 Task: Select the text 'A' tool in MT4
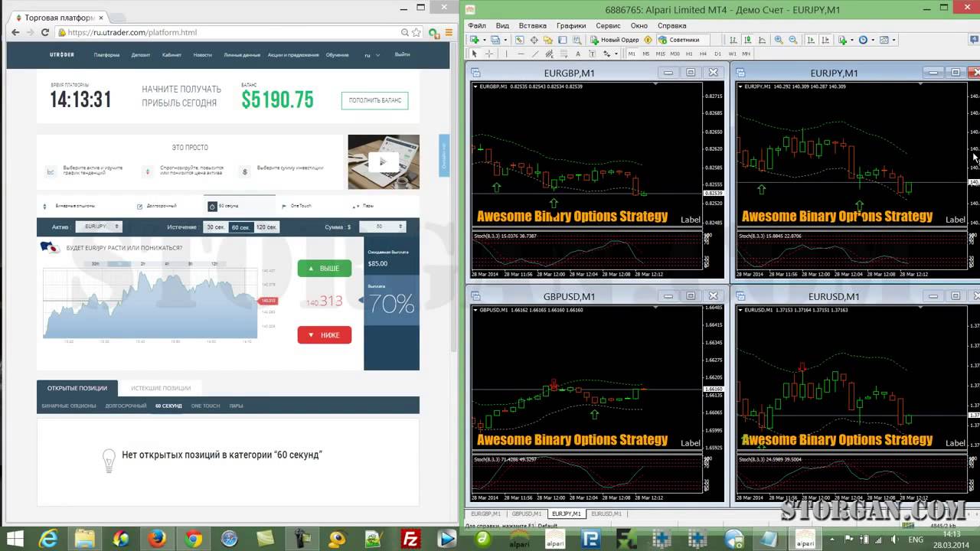tap(578, 54)
